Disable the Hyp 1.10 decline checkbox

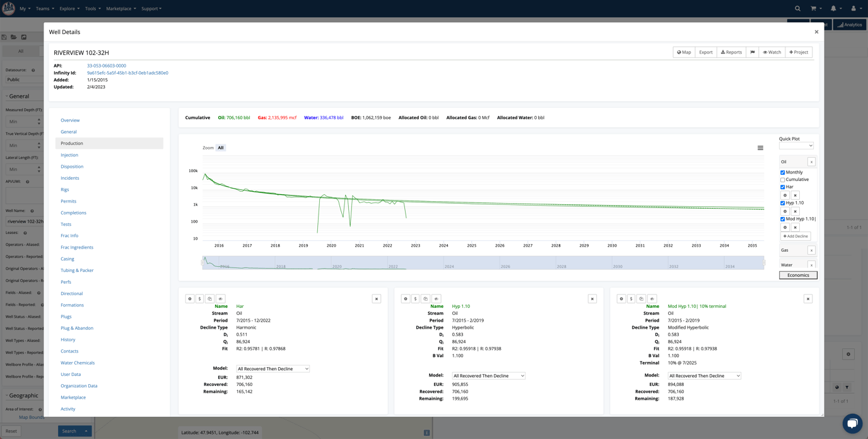781,202
